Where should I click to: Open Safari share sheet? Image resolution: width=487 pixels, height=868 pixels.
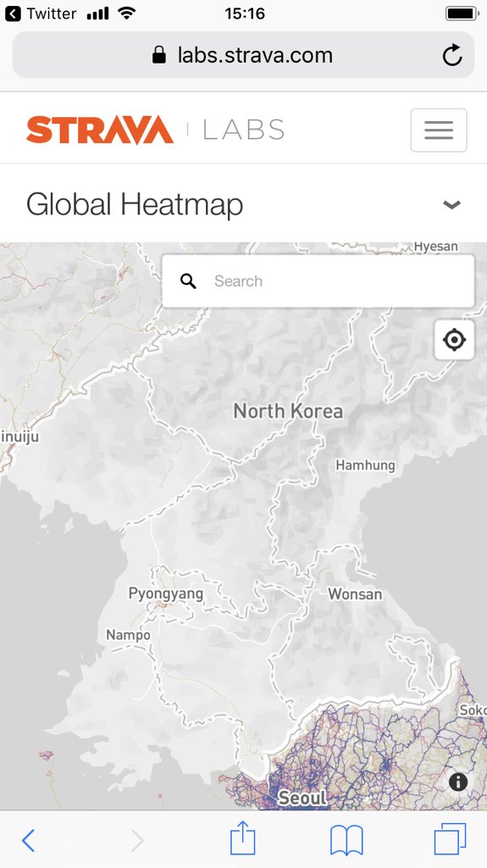pyautogui.click(x=242, y=838)
